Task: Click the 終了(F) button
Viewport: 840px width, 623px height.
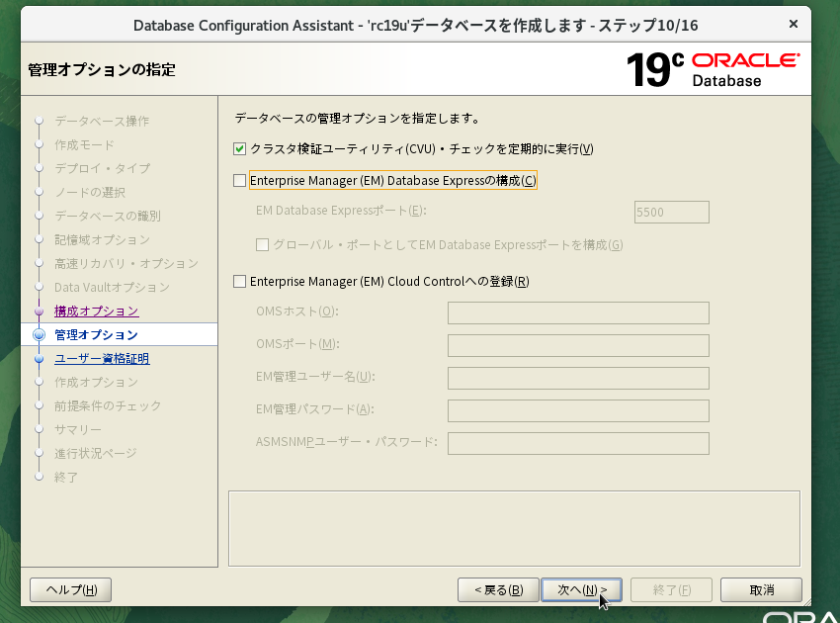Action: pyautogui.click(x=671, y=589)
